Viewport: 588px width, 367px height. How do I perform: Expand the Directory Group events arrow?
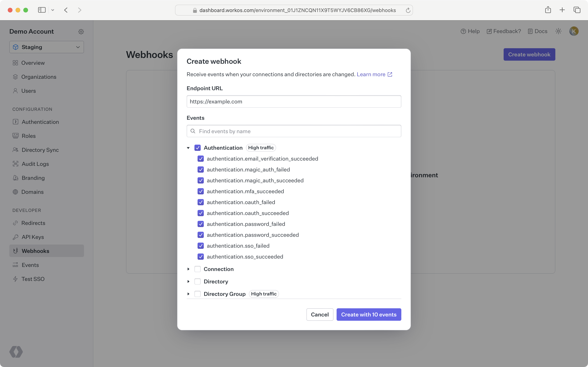(188, 294)
